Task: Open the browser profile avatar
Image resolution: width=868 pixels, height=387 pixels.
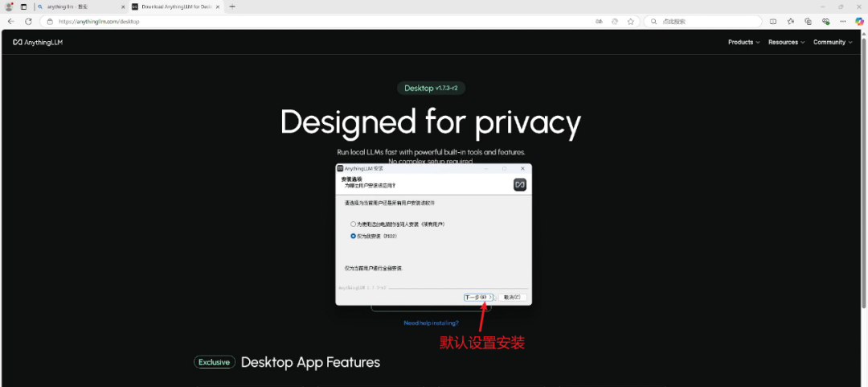Action: 9,6
